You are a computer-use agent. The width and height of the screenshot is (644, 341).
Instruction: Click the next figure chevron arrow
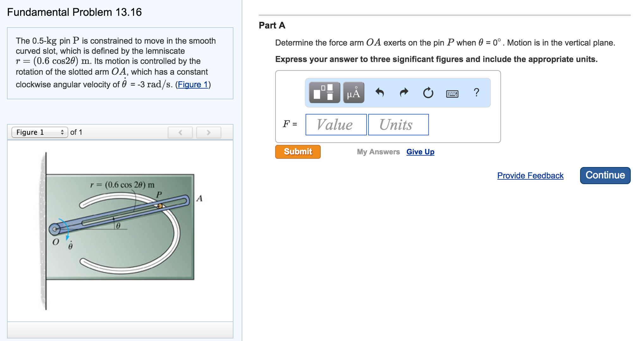tap(208, 132)
